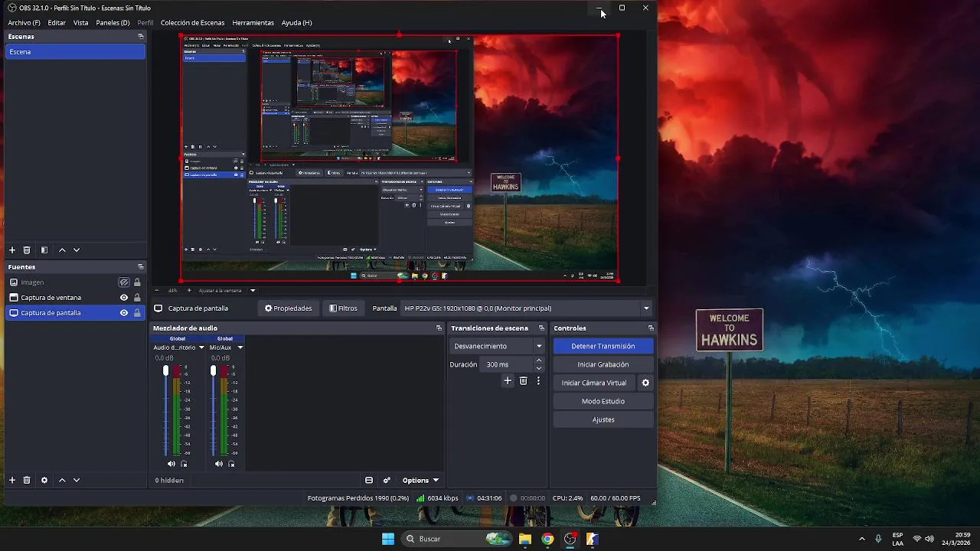Open source properties gear in Fuentes toolbar
Screen dimensions: 980x551
(x=44, y=480)
